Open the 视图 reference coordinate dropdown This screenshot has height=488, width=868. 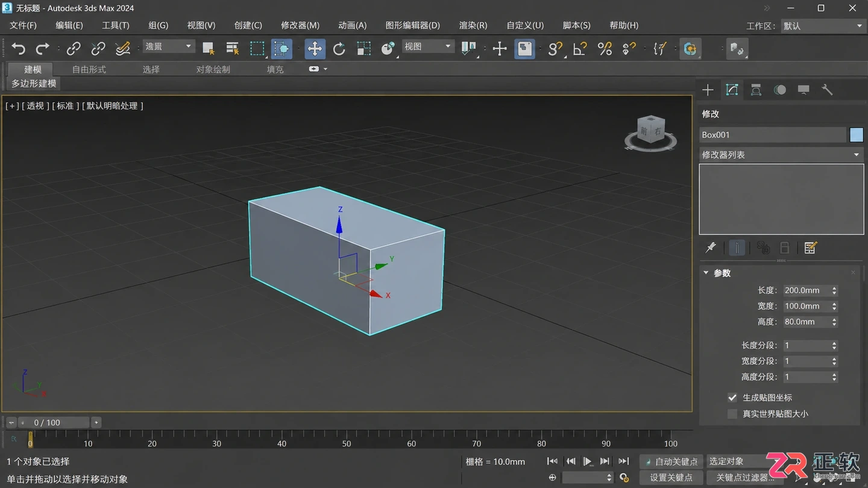tap(427, 46)
